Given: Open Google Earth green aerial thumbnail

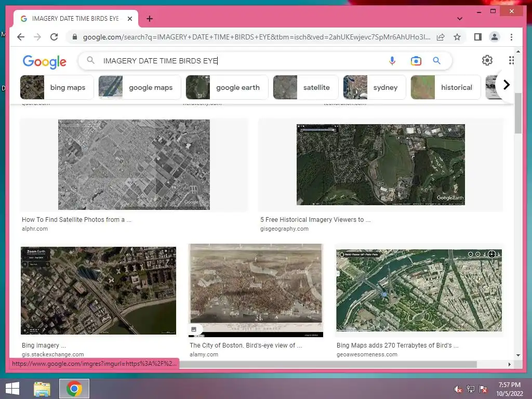Looking at the screenshot, I should click(381, 165).
